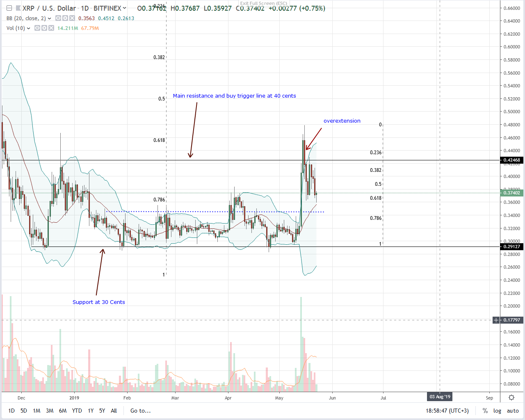Viewport: 525px width, 420px height.
Task: Hide the Bollinger Bands indicator with eye icon
Action: click(58, 18)
